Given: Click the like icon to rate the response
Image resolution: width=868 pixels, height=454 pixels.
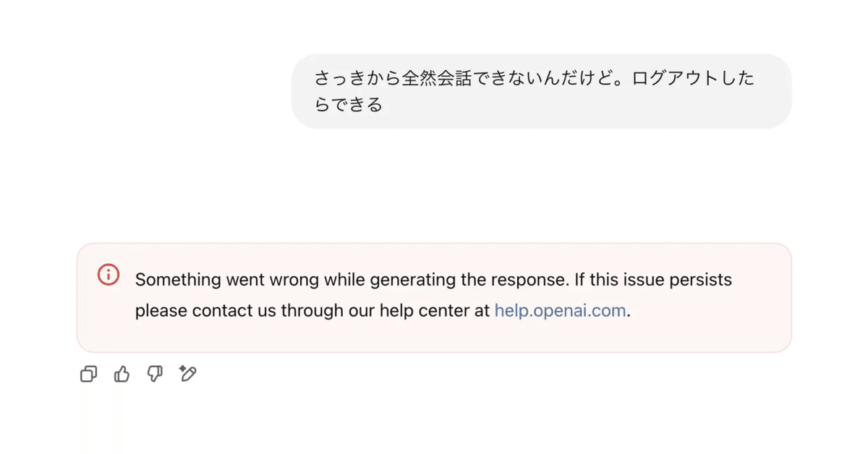Looking at the screenshot, I should click(x=121, y=374).
